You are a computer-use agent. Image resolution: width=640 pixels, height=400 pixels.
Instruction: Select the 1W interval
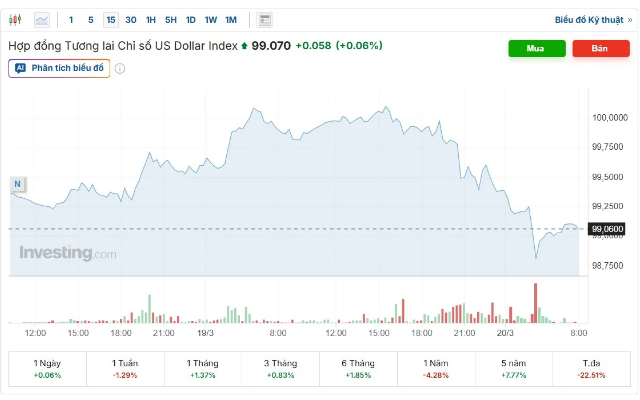pos(210,19)
